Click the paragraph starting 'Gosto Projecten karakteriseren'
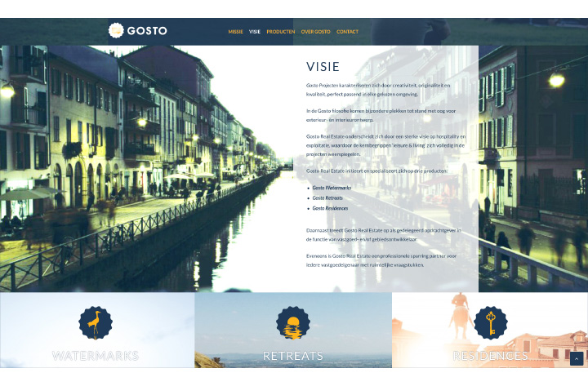Image resolution: width=588 pixels, height=386 pixels. click(x=378, y=90)
